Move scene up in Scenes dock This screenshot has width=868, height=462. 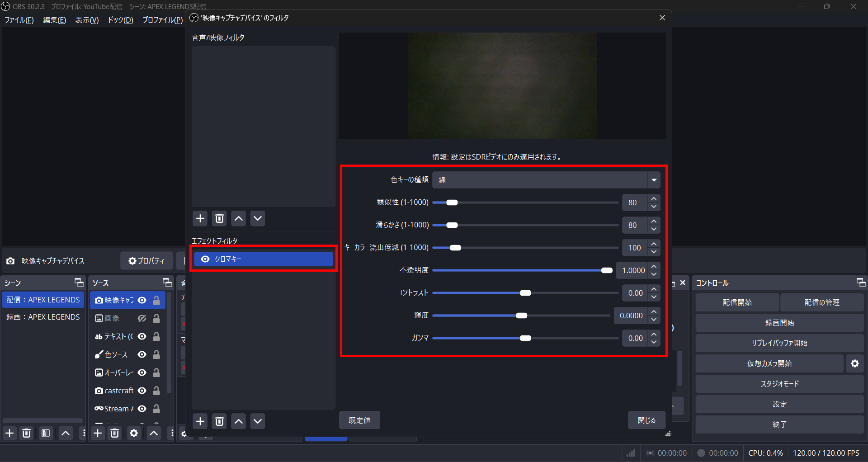pyautogui.click(x=66, y=434)
